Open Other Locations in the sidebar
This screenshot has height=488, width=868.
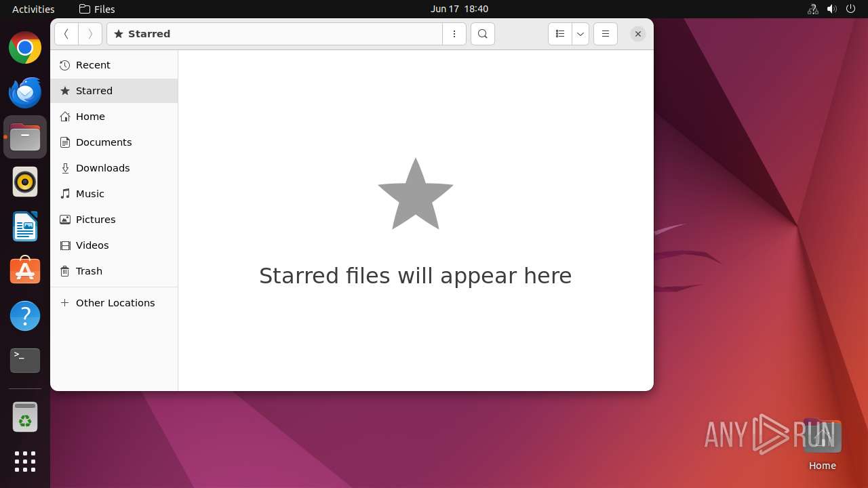[x=114, y=303]
